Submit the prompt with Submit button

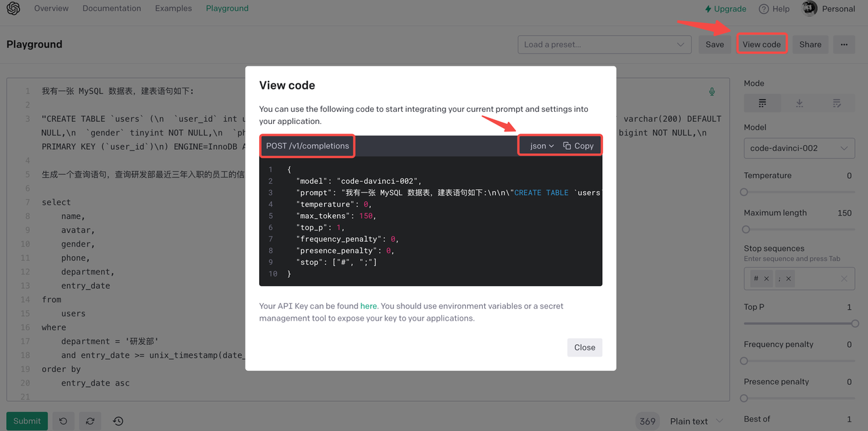point(27,421)
